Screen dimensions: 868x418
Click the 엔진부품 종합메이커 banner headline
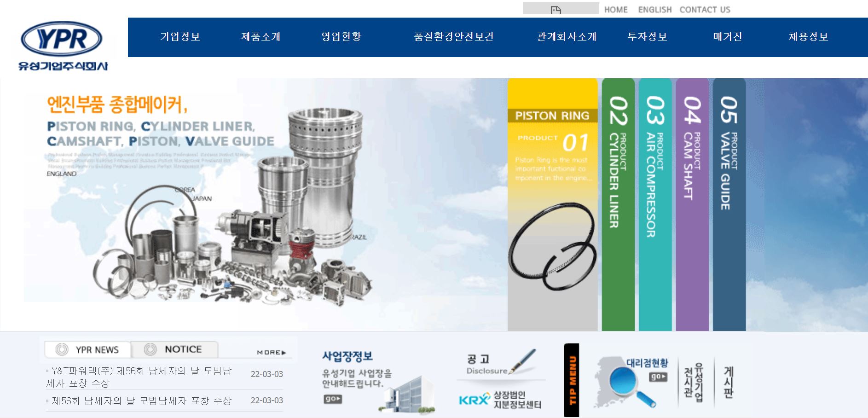pyautogui.click(x=117, y=104)
